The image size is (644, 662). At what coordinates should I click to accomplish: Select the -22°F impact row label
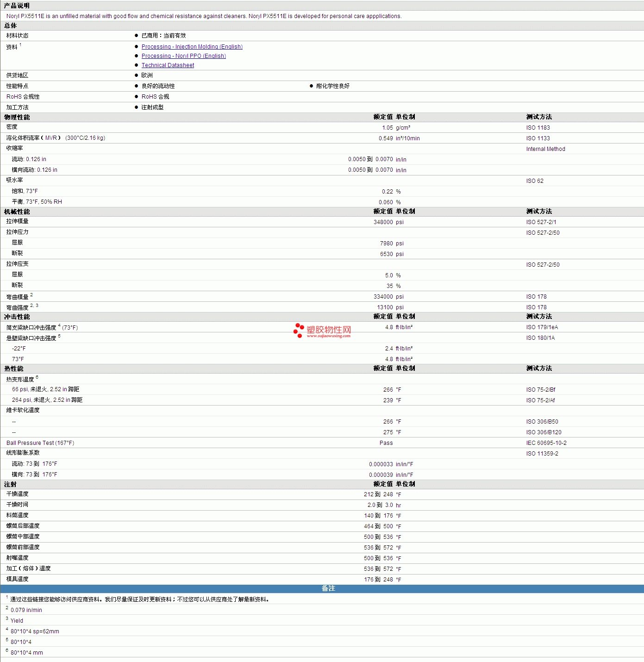pyautogui.click(x=19, y=349)
